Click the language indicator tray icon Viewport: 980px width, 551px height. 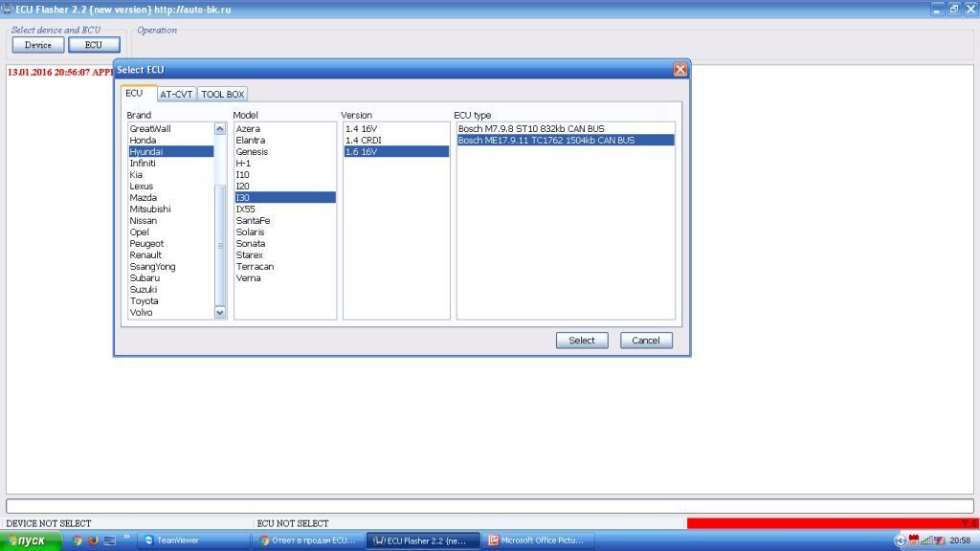coord(940,540)
